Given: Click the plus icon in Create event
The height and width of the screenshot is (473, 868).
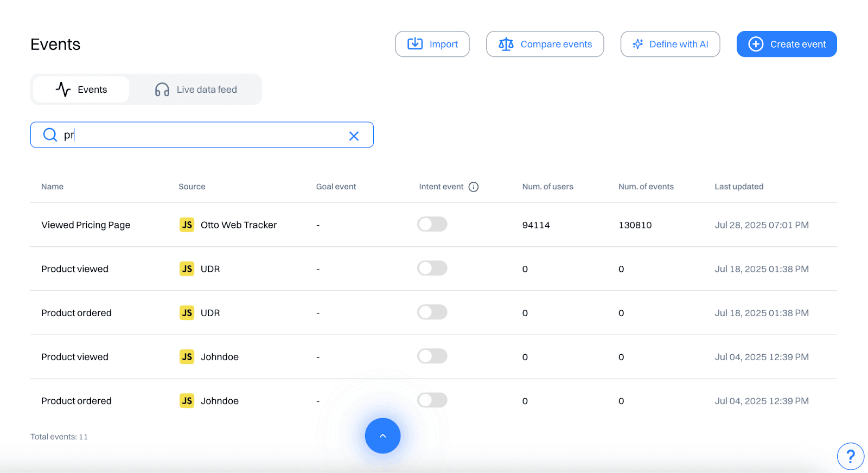Looking at the screenshot, I should [756, 44].
